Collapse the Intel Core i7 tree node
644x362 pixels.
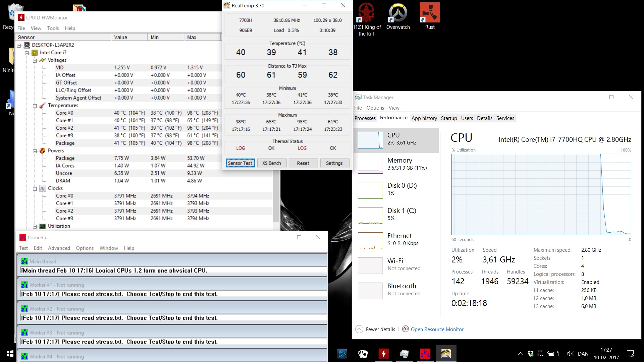coord(27,53)
